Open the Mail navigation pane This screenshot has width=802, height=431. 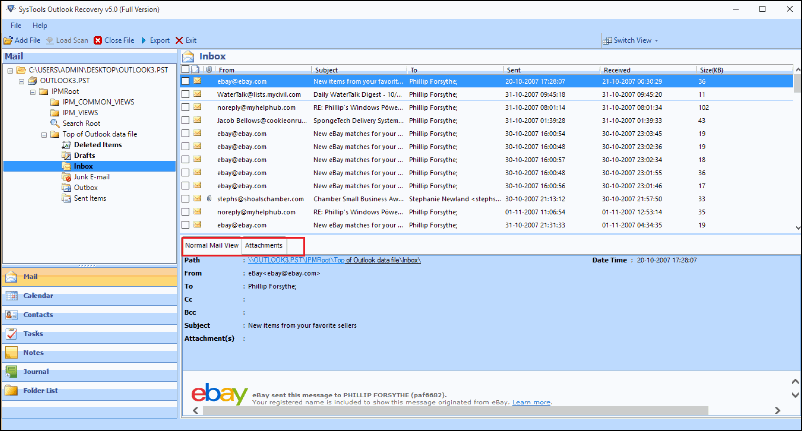pyautogui.click(x=90, y=277)
